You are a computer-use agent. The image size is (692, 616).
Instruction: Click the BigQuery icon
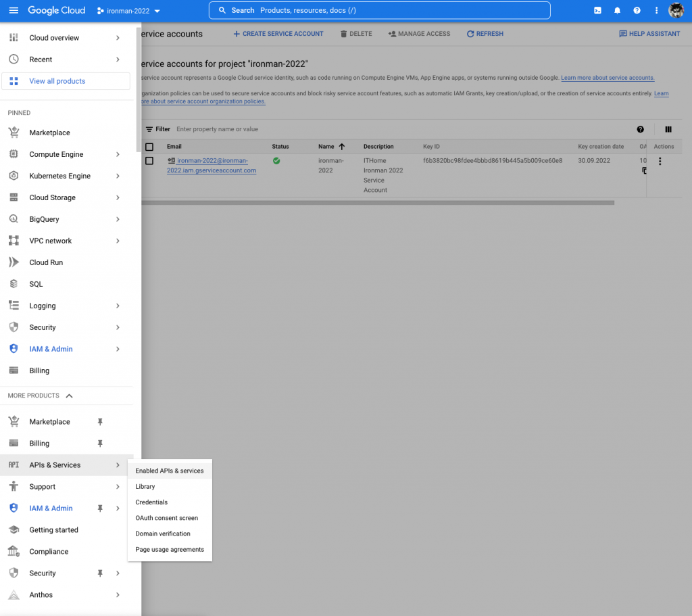pyautogui.click(x=14, y=219)
